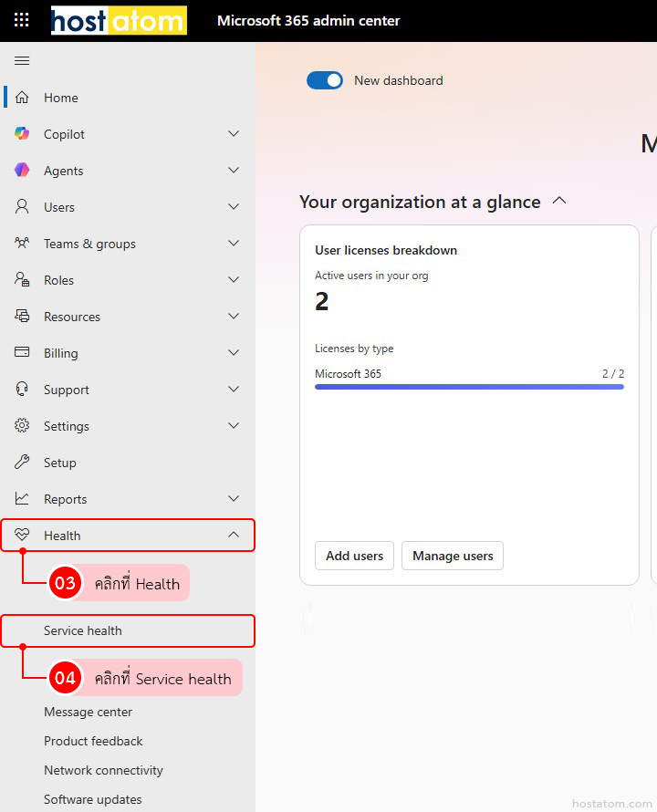Open Software updates under Health
Screen dimensions: 657x812
(x=93, y=799)
